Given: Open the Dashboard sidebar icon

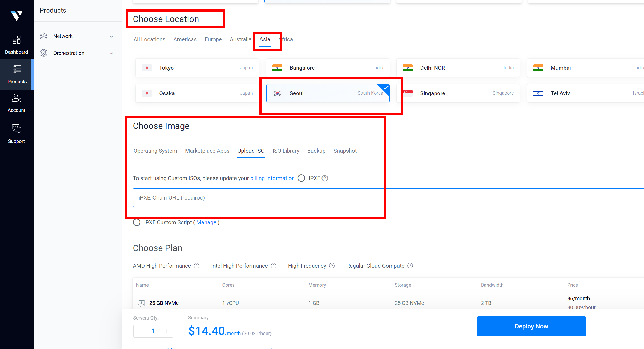Looking at the screenshot, I should click(16, 40).
